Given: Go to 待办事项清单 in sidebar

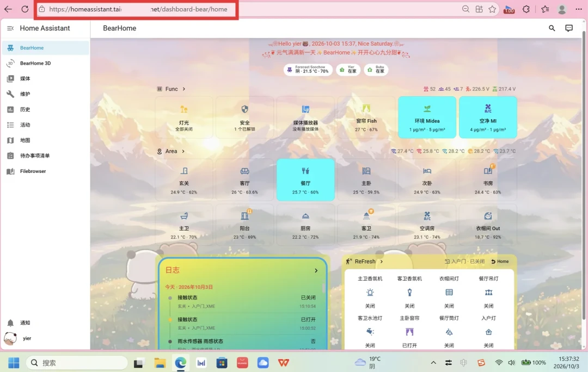Looking at the screenshot, I should 45,156.
